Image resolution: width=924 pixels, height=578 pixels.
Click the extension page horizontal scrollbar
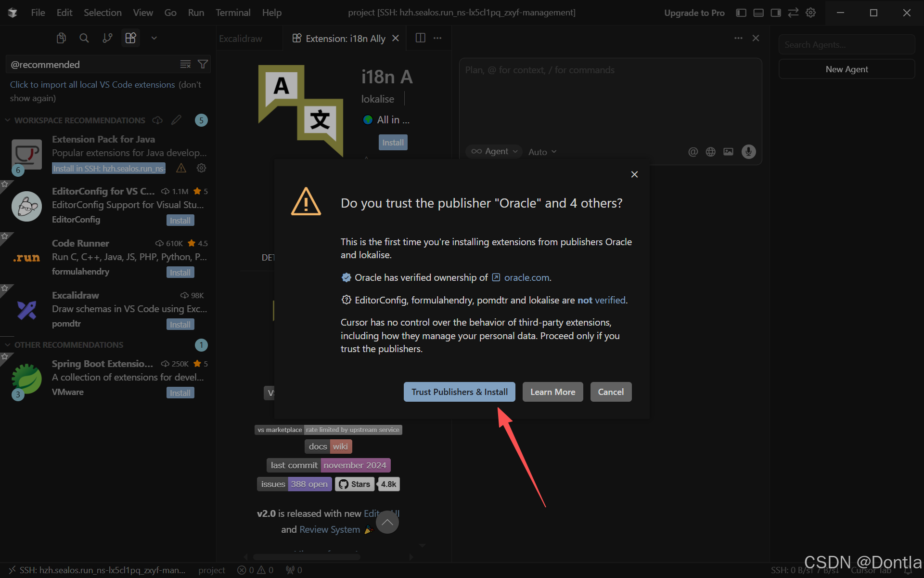point(307,557)
